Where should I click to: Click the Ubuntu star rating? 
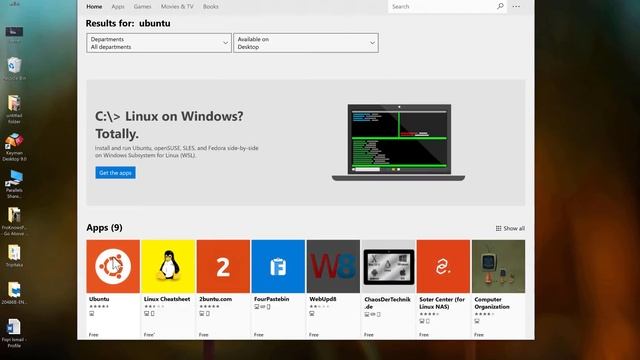[x=99, y=307]
